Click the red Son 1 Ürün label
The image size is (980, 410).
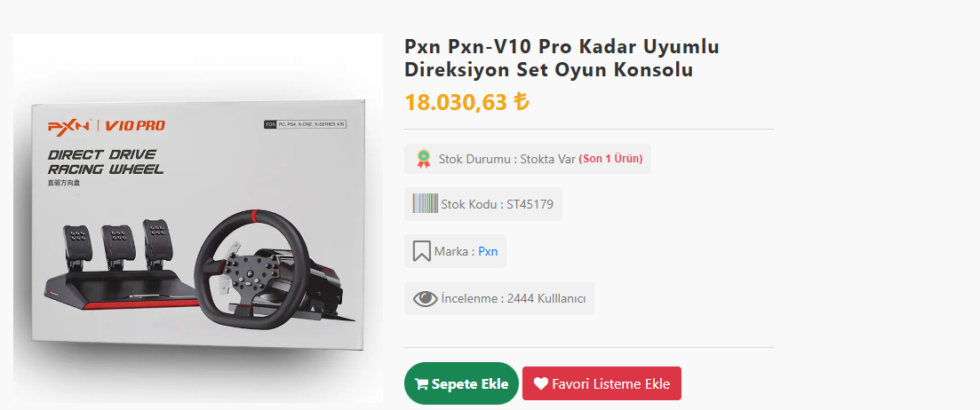coord(610,159)
